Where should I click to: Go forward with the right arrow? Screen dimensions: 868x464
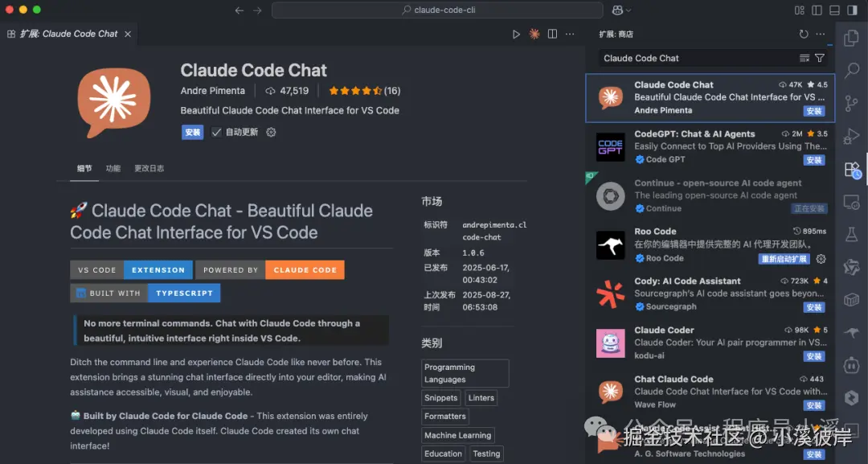coord(257,10)
